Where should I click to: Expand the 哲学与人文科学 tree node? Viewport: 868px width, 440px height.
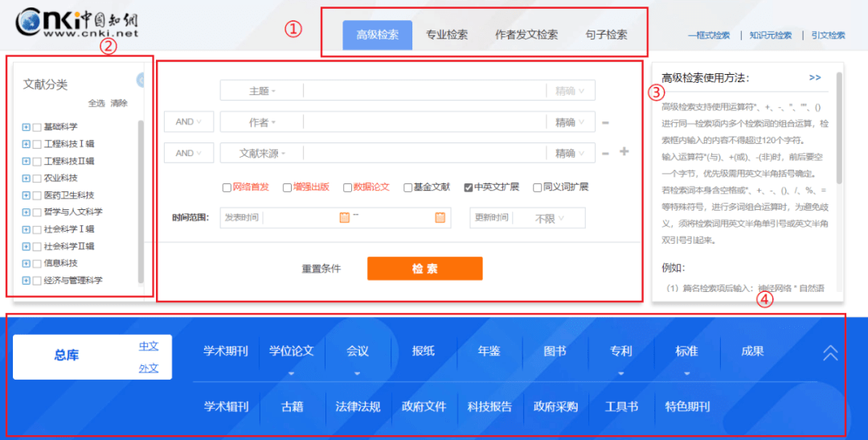tap(26, 212)
